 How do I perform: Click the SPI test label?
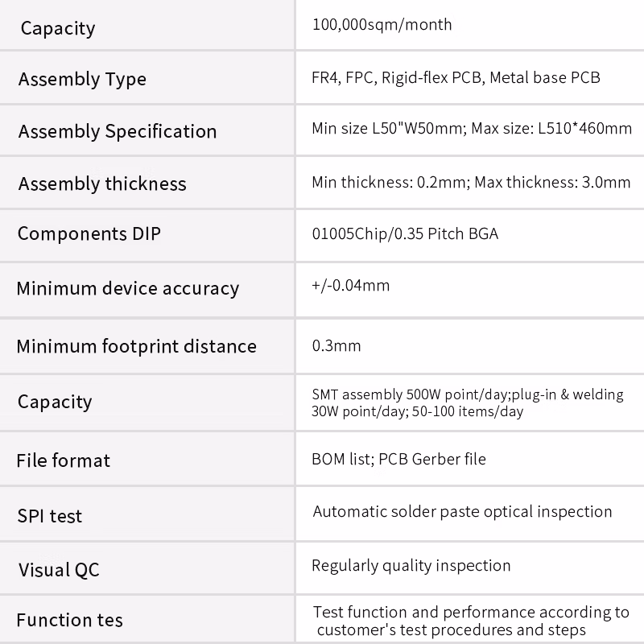50,516
